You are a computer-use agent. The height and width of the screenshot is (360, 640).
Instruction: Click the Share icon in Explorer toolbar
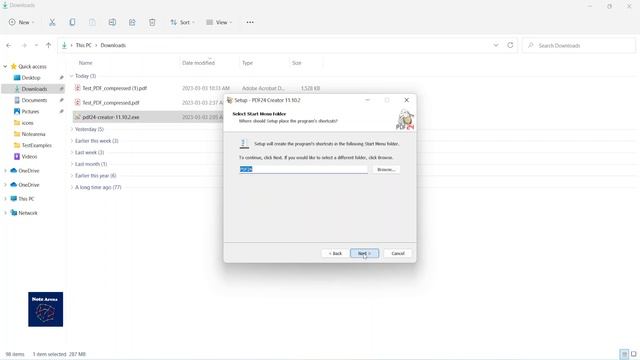point(132,22)
